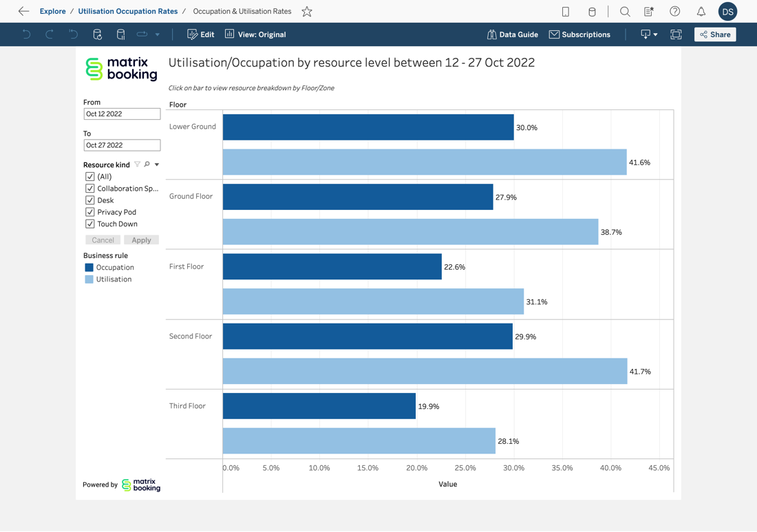This screenshot has height=532, width=757.
Task: Go to Utilisation Occupation Rates breadcrumb
Action: coord(127,12)
